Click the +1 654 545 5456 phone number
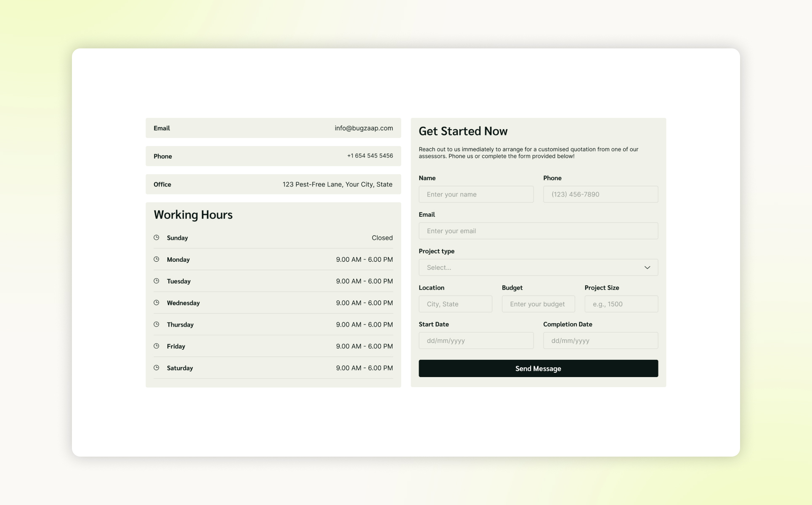 (370, 156)
